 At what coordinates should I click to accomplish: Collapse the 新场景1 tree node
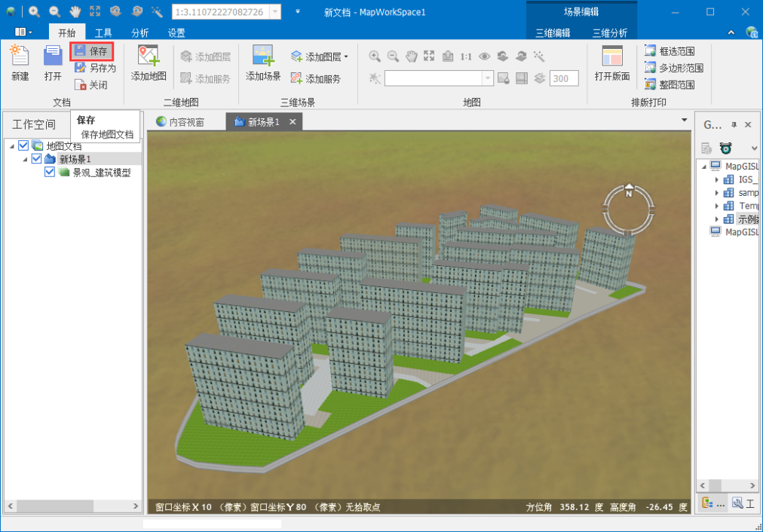coord(25,160)
